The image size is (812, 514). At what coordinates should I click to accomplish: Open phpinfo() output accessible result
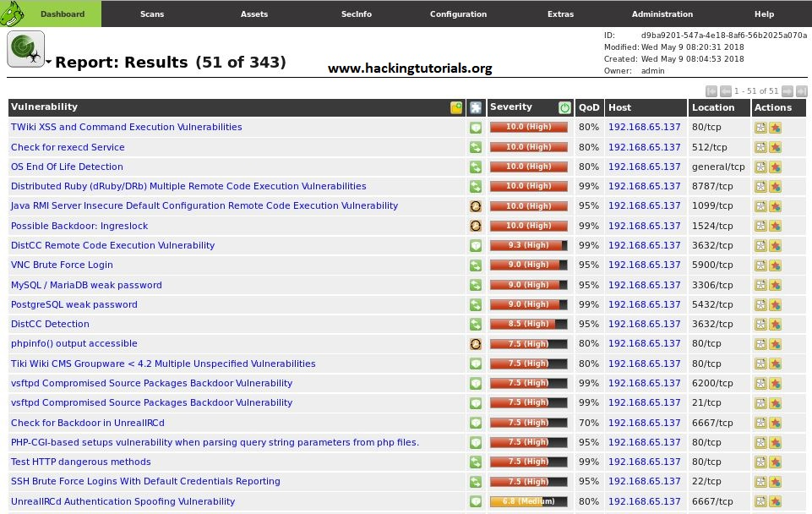[74, 343]
